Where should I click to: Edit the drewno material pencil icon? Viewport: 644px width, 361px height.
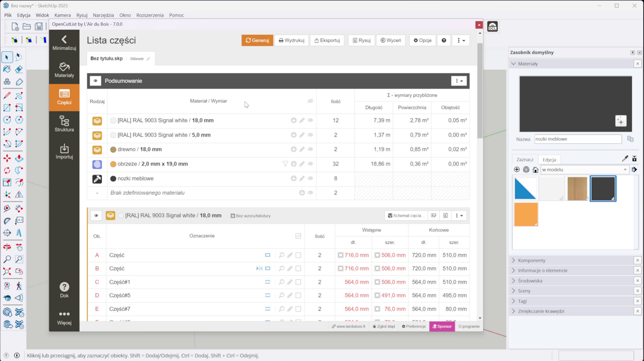coord(302,149)
